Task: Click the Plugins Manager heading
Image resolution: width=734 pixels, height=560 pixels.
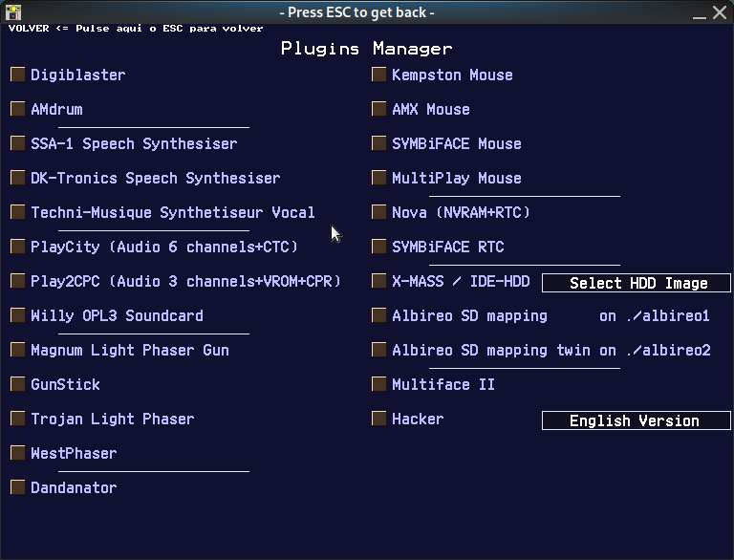Action: point(367,48)
